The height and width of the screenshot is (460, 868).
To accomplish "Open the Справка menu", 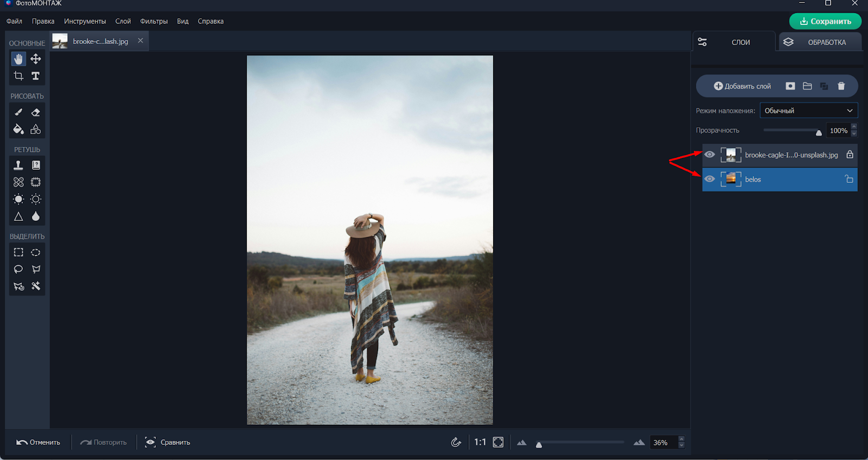I will pyautogui.click(x=210, y=21).
